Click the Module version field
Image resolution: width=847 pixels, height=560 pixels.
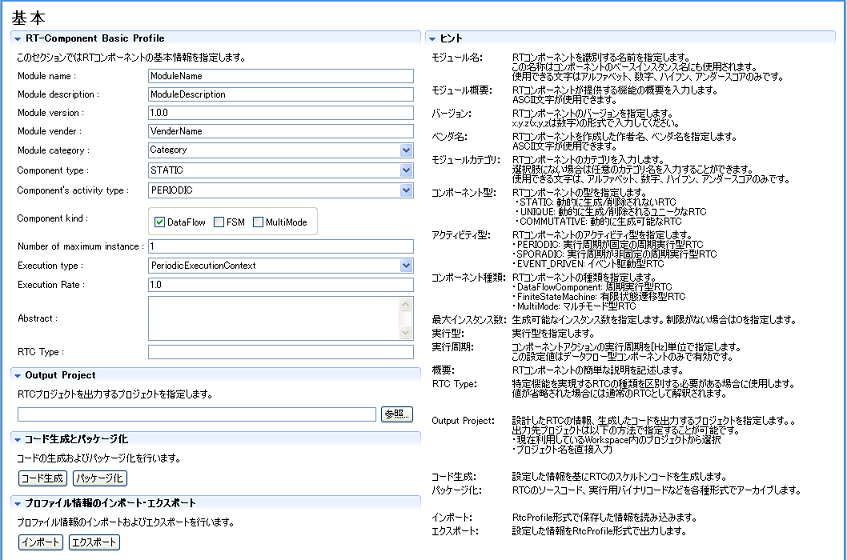tap(281, 112)
